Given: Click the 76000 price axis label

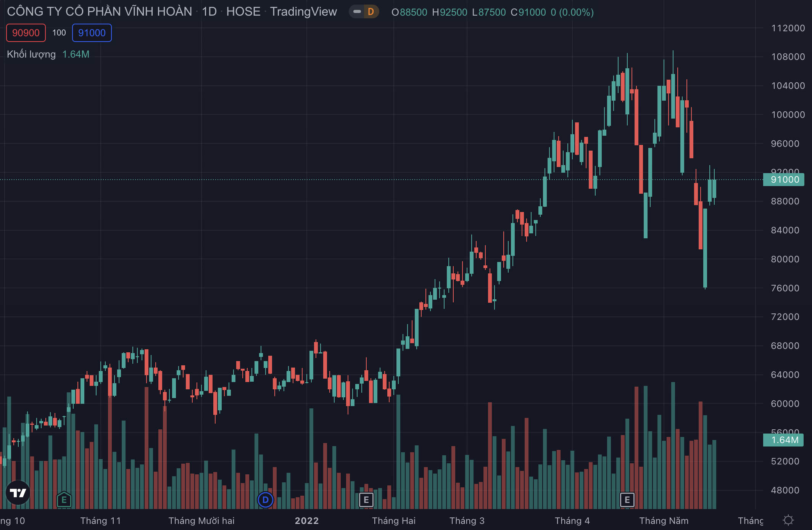Looking at the screenshot, I should pyautogui.click(x=785, y=288).
